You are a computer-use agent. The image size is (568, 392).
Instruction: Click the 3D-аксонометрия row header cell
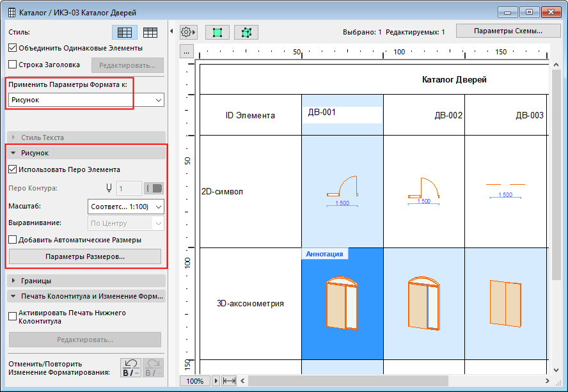click(251, 304)
